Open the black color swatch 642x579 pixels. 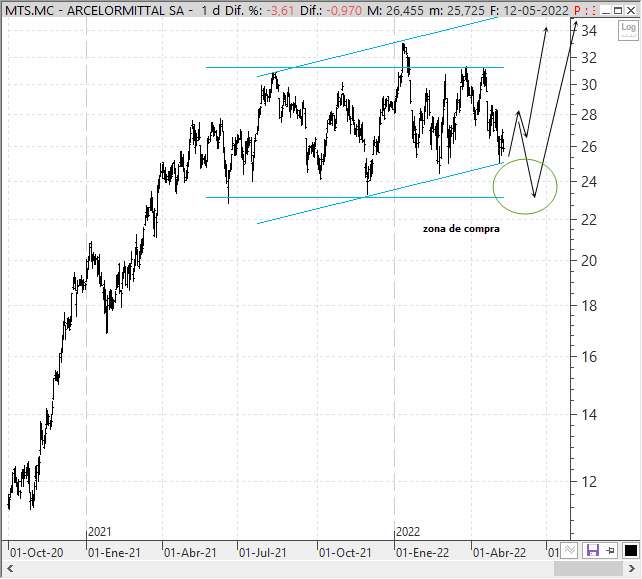point(631,550)
